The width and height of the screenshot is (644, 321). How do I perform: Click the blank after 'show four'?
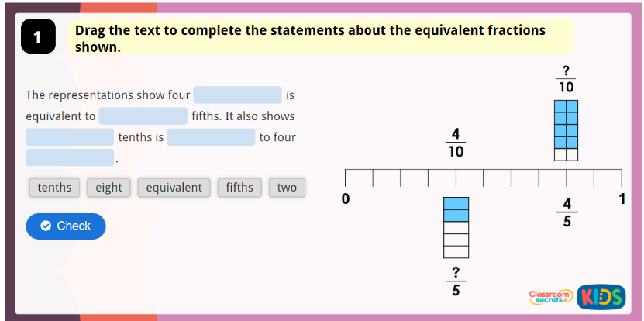click(237, 95)
